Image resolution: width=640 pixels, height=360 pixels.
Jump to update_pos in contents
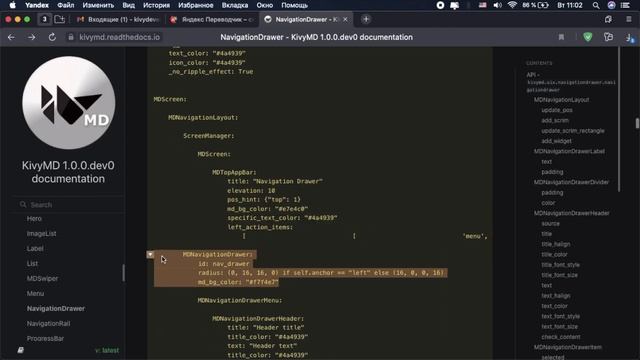[557, 110]
